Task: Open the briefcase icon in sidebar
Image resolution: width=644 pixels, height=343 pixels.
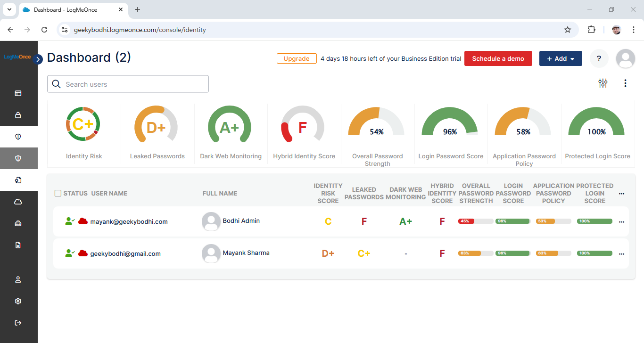Action: (x=18, y=223)
